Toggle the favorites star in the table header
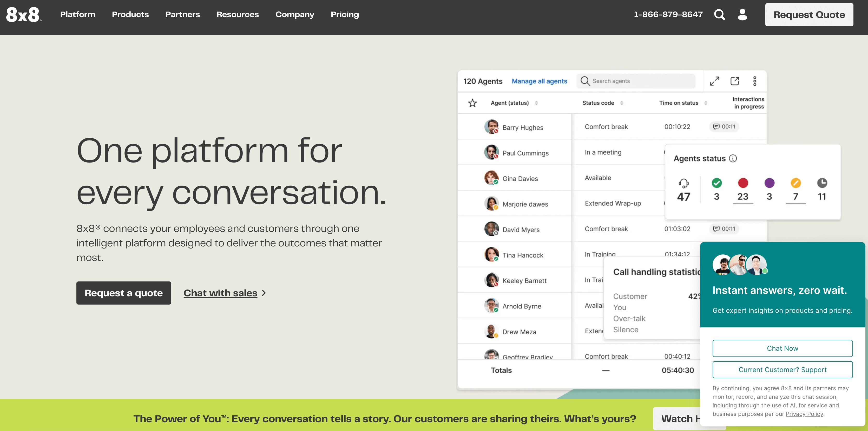Image resolution: width=868 pixels, height=431 pixels. click(x=472, y=103)
